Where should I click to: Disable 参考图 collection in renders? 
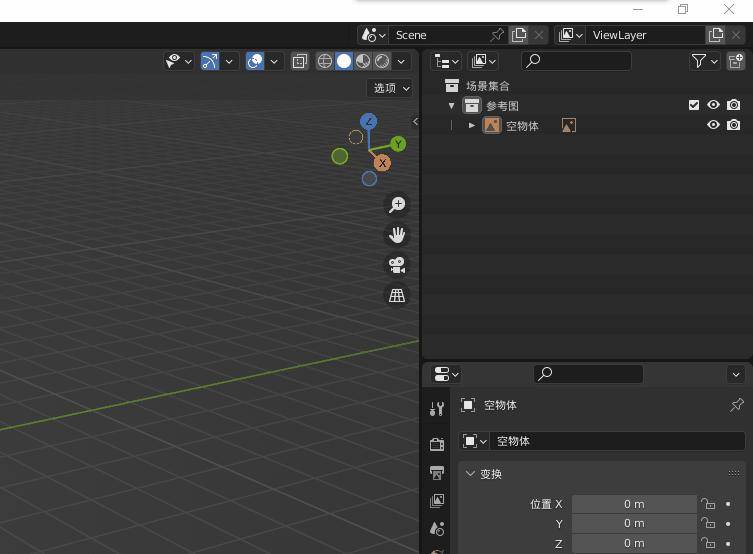point(733,105)
